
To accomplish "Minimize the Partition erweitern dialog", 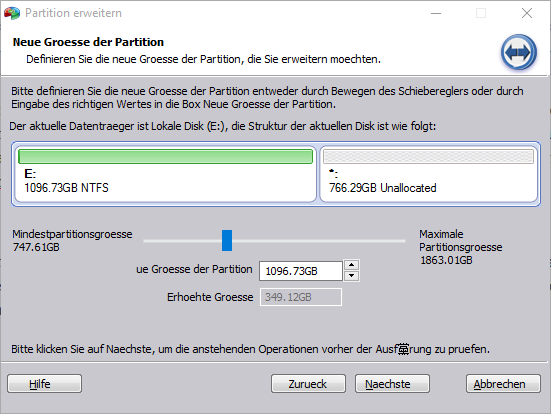I will point(436,13).
